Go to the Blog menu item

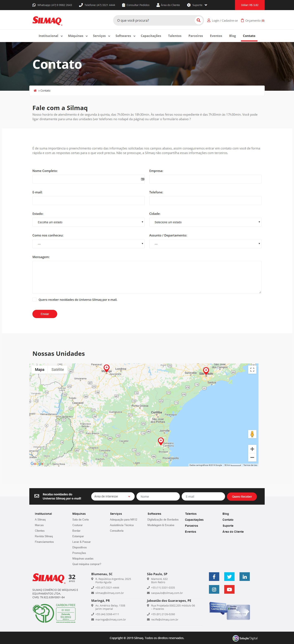pos(232,36)
